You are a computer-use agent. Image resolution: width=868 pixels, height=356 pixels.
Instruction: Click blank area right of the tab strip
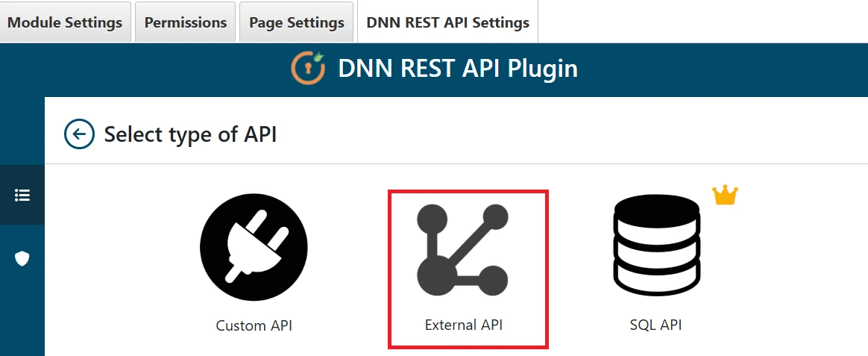[701, 22]
